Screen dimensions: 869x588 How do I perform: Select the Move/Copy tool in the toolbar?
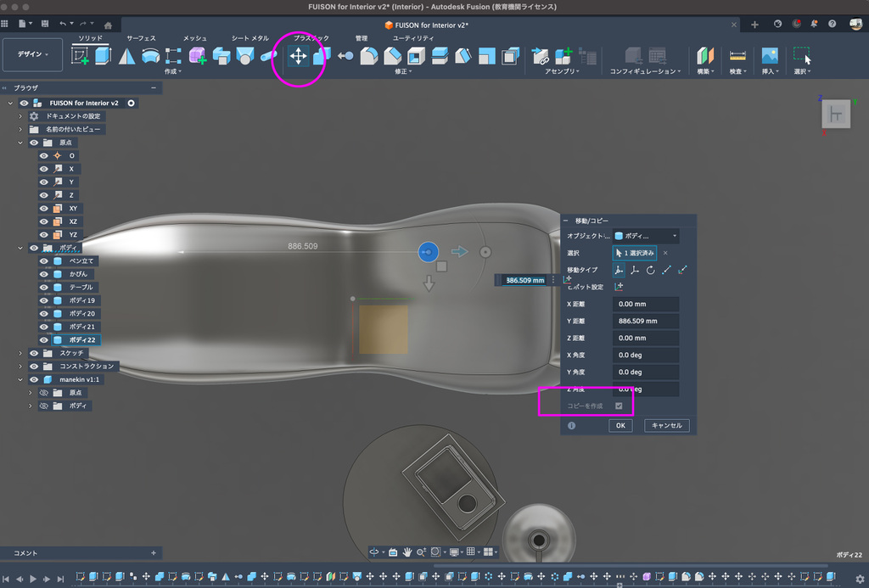(x=299, y=56)
